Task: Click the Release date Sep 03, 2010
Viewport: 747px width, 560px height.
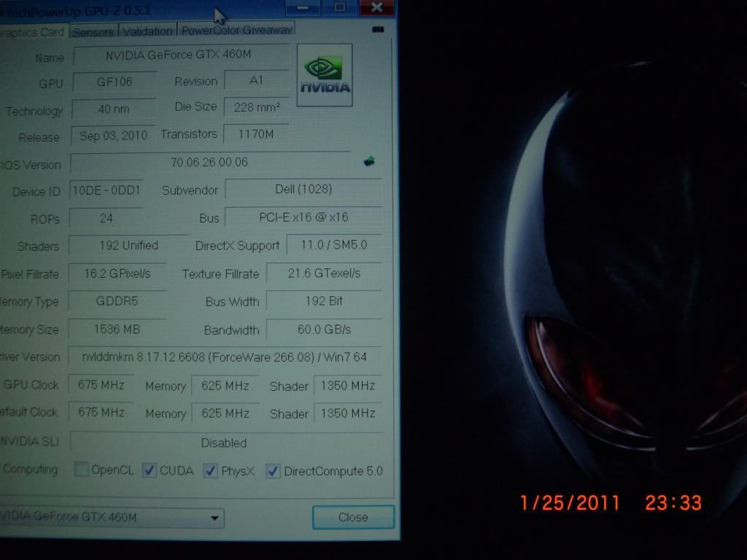Action: point(113,136)
